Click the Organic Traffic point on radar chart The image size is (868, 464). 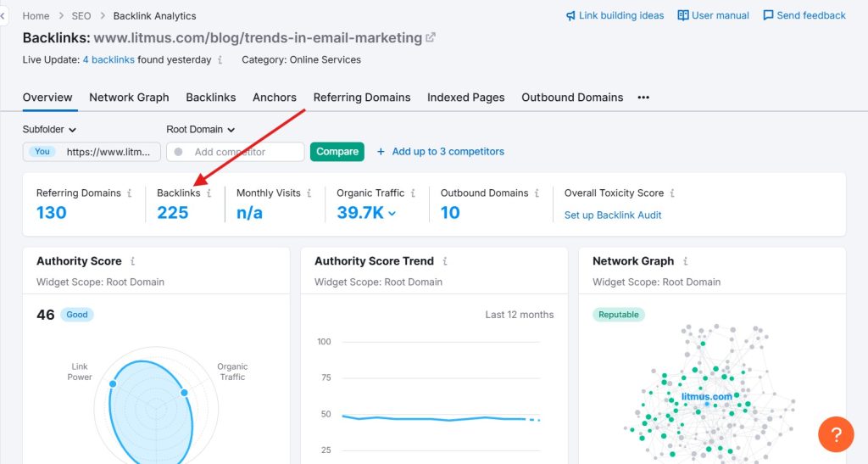pos(184,393)
